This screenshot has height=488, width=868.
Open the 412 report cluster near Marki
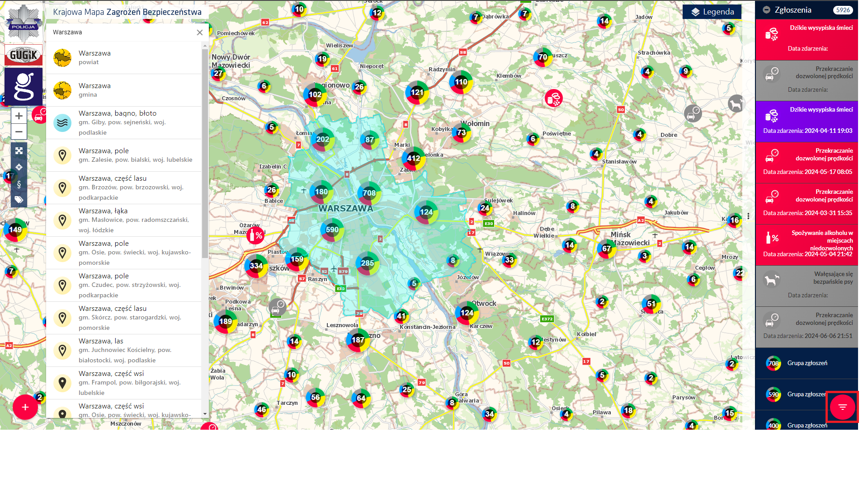pyautogui.click(x=413, y=159)
